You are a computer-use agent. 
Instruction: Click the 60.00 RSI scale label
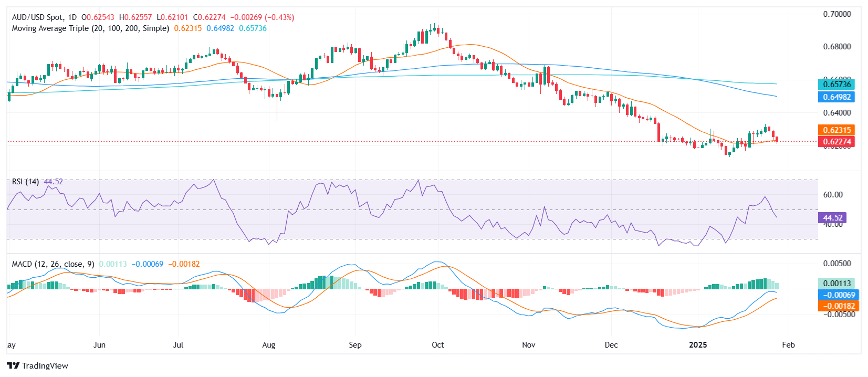pos(832,195)
